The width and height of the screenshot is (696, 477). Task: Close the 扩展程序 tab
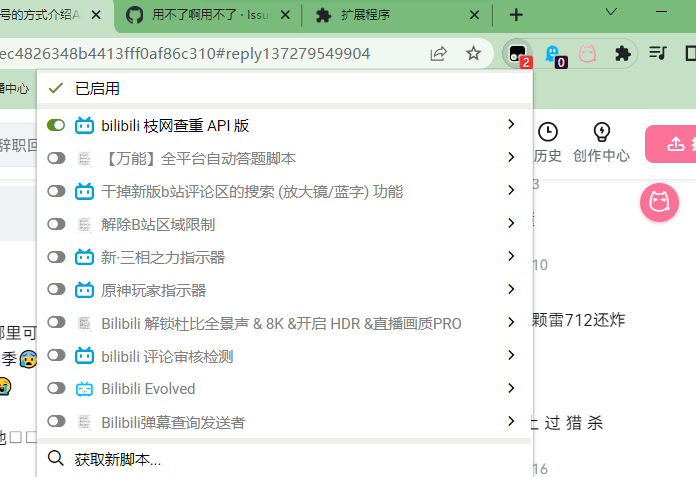tap(474, 15)
